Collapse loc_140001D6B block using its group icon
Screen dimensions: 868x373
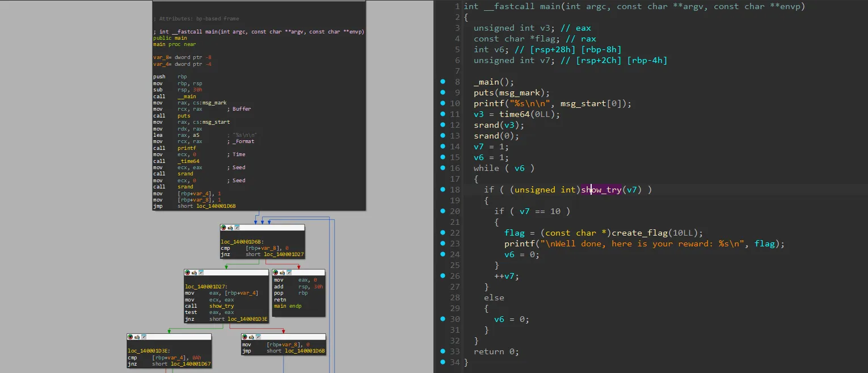[237, 227]
